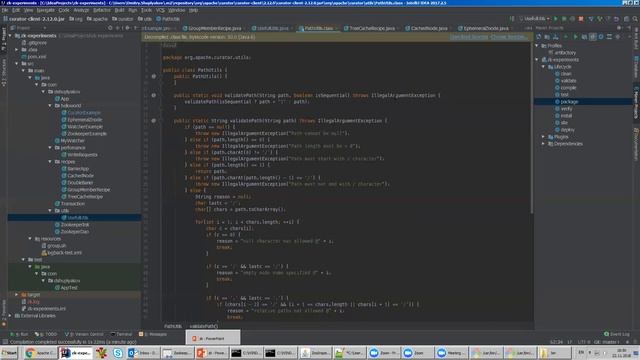Expand Plugins node in Maven panel
The height and width of the screenshot is (360, 640).
pos(544,137)
